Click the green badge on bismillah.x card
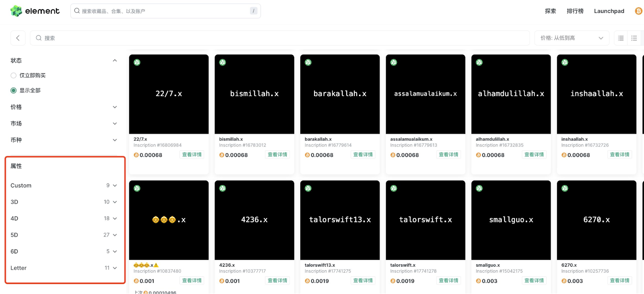 (x=223, y=62)
